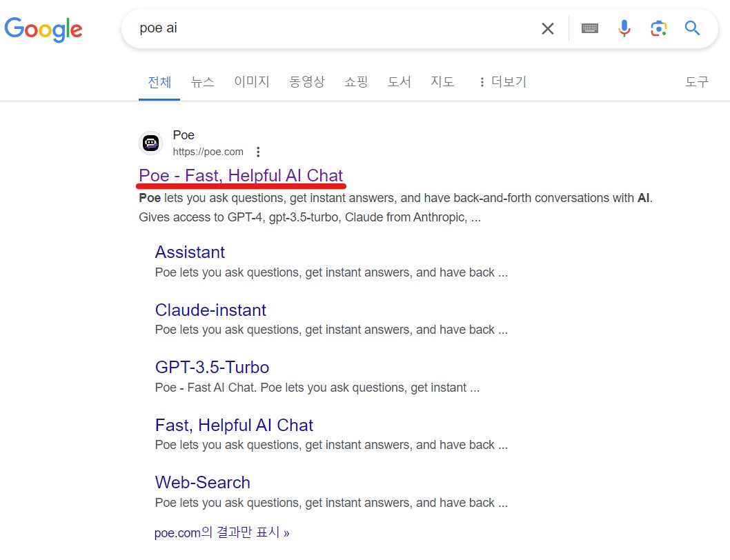Click 'poe.com의 결과만 표시' link
This screenshot has height=560, width=730.
pyautogui.click(x=221, y=532)
